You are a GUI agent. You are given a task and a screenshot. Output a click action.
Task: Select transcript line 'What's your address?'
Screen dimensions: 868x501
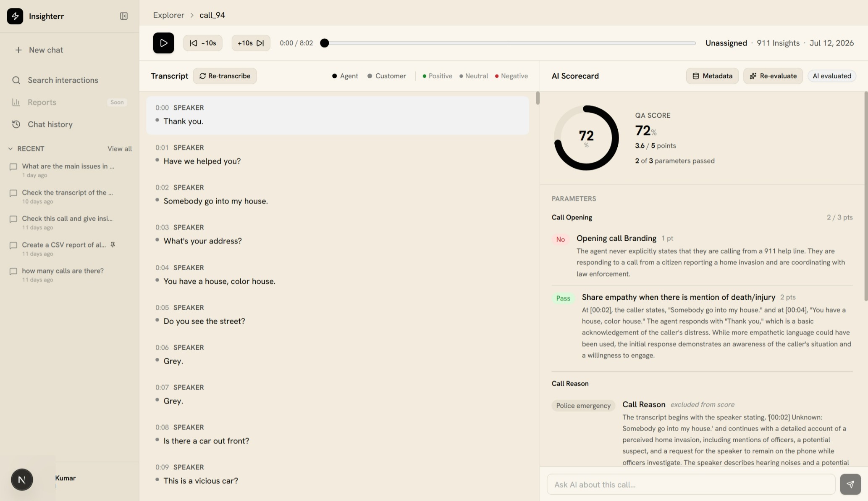click(338, 235)
